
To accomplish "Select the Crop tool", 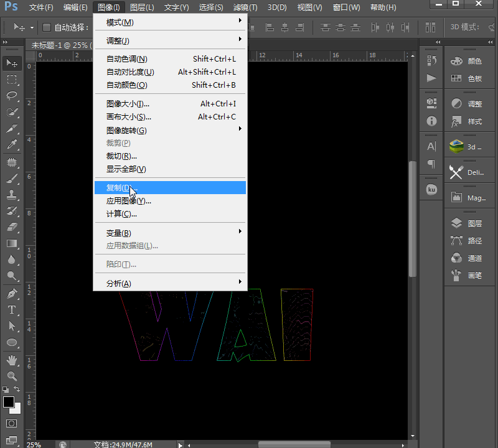I will click(12, 129).
